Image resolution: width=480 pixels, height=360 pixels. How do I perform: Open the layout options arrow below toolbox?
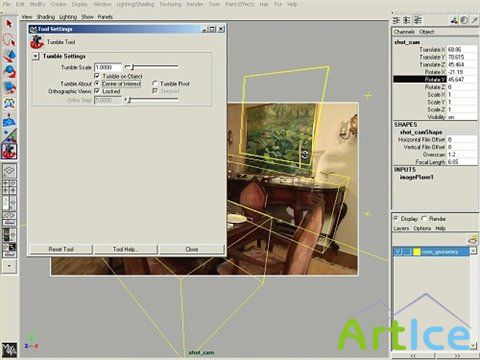pyautogui.click(x=9, y=266)
